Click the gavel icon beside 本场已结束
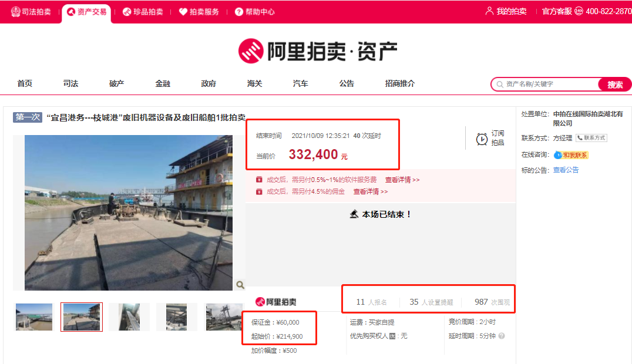Image resolution: width=632 pixels, height=364 pixels. point(354,214)
